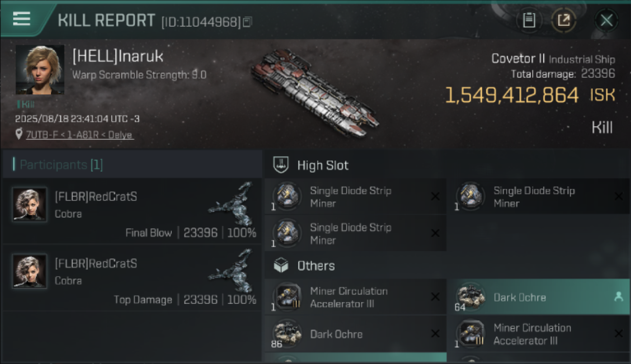
Task: Click the Others section cube icon
Action: point(281,265)
